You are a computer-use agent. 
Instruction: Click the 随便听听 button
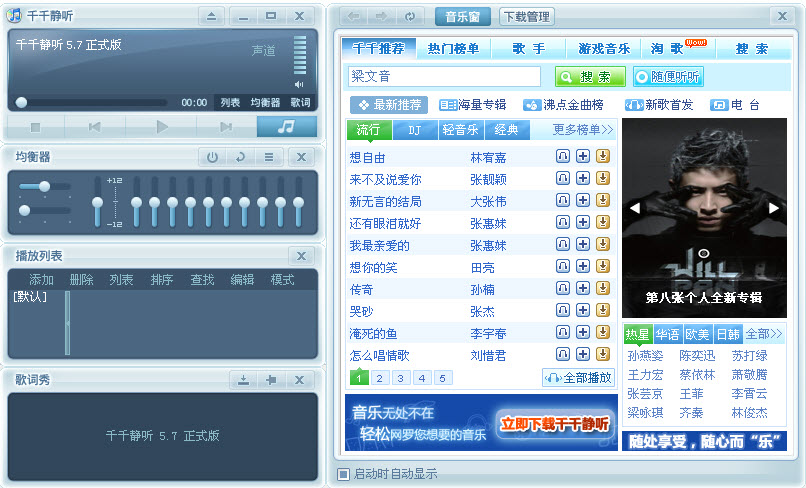click(x=668, y=77)
